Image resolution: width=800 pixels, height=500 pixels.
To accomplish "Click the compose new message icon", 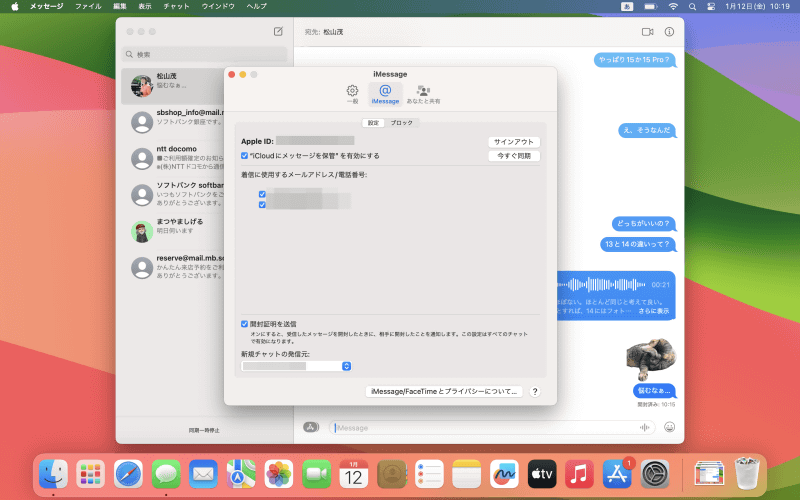I will (278, 32).
